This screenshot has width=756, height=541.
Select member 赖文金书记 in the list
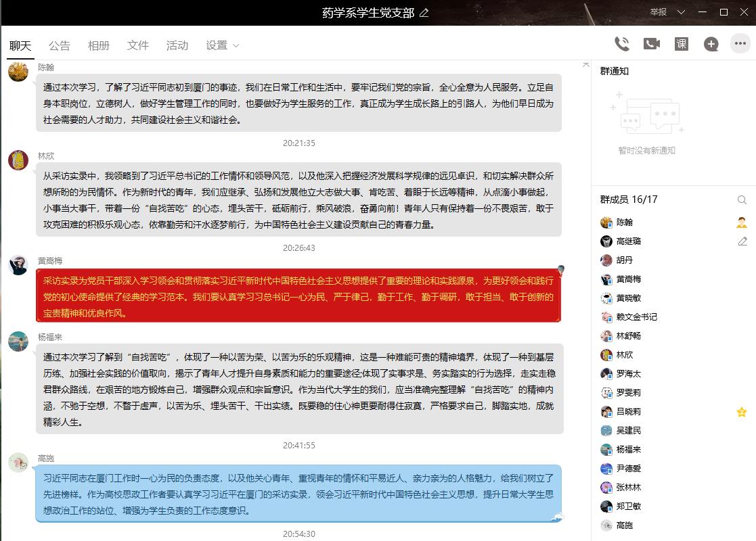[x=636, y=317]
